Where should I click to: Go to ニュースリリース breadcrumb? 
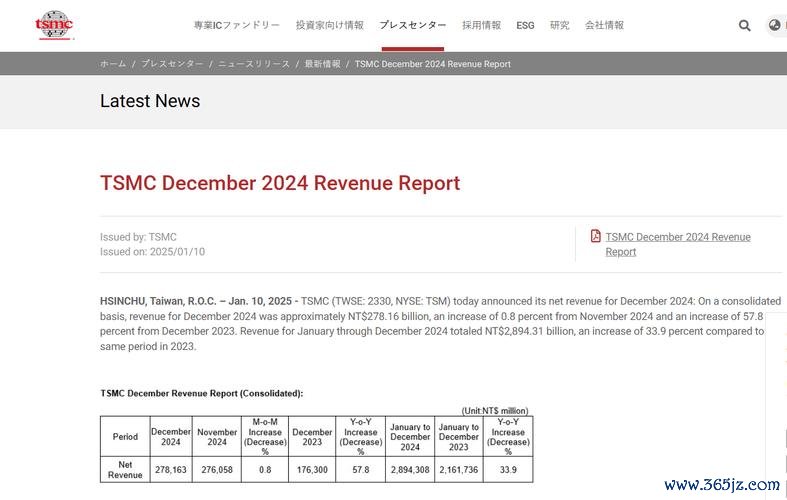pos(254,64)
